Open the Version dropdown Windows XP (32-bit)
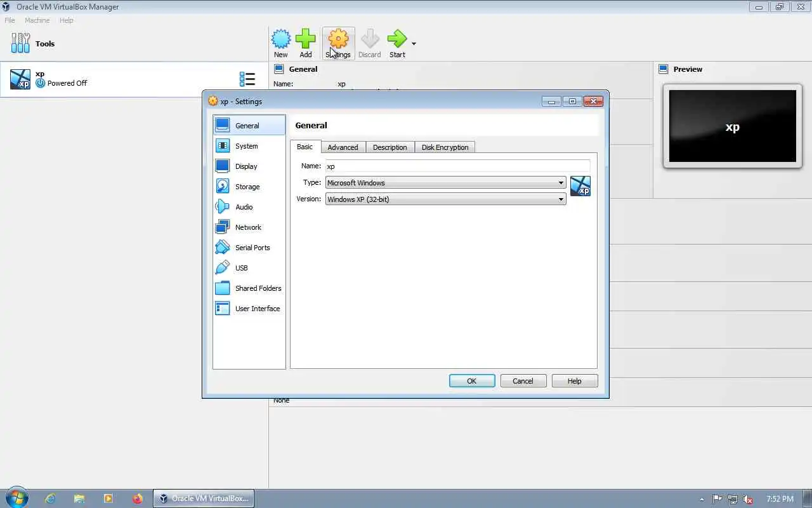The image size is (812, 508). point(445,199)
